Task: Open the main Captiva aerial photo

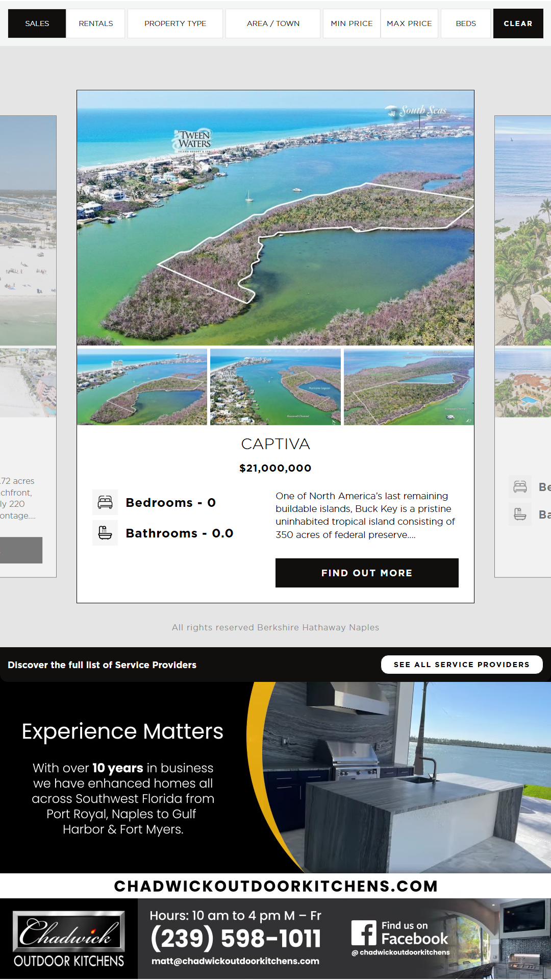Action: point(275,218)
